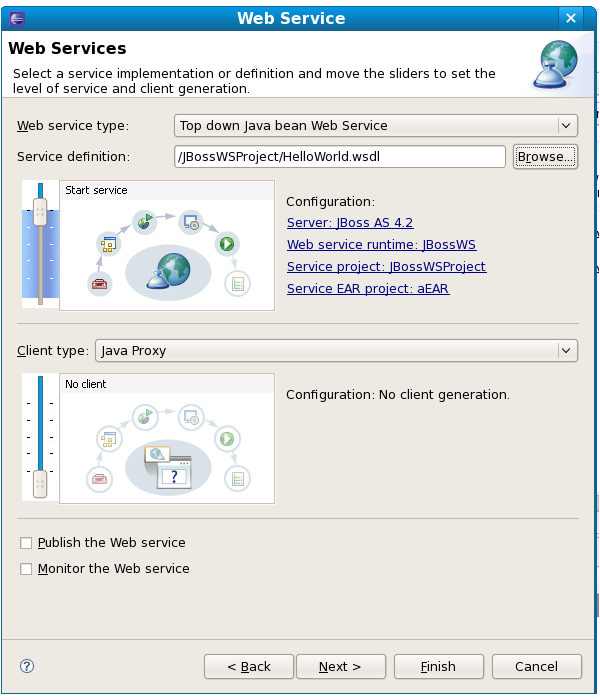The height and width of the screenshot is (700, 600).
Task: Focus the Service definition text field
Action: click(340, 157)
